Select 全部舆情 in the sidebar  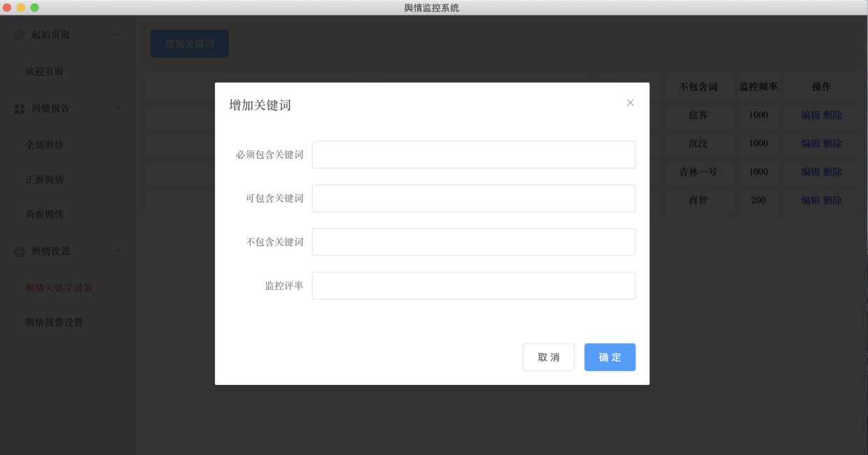(45, 145)
